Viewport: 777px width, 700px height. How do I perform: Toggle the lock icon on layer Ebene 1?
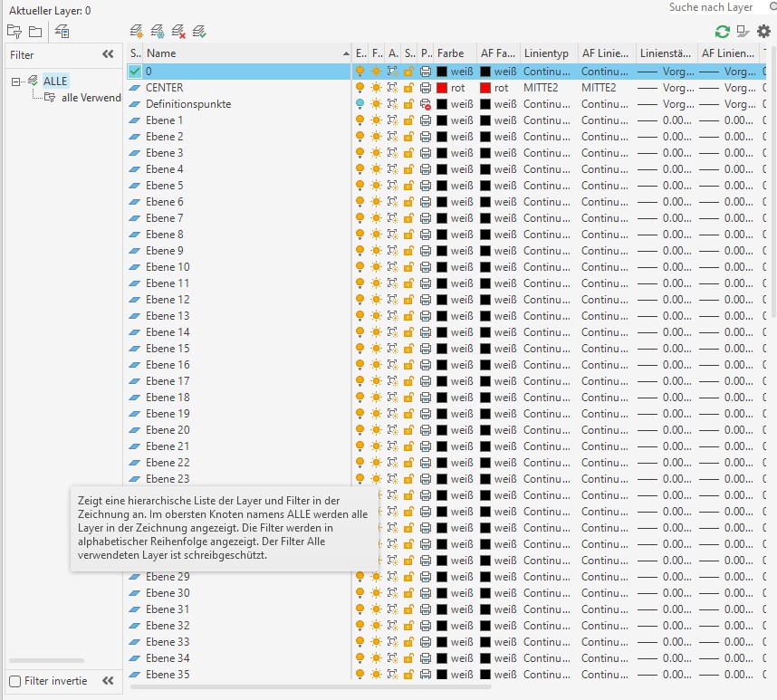click(409, 120)
